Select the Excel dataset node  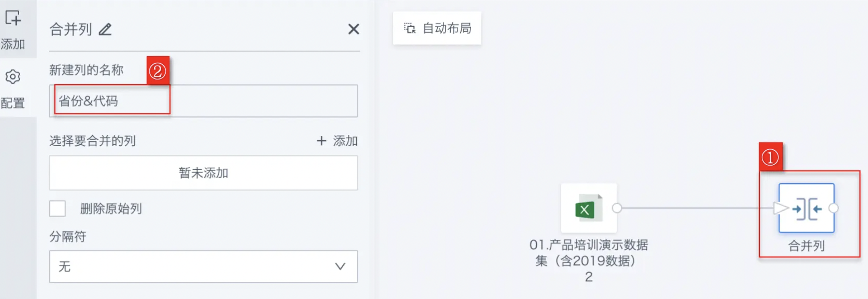(x=589, y=208)
